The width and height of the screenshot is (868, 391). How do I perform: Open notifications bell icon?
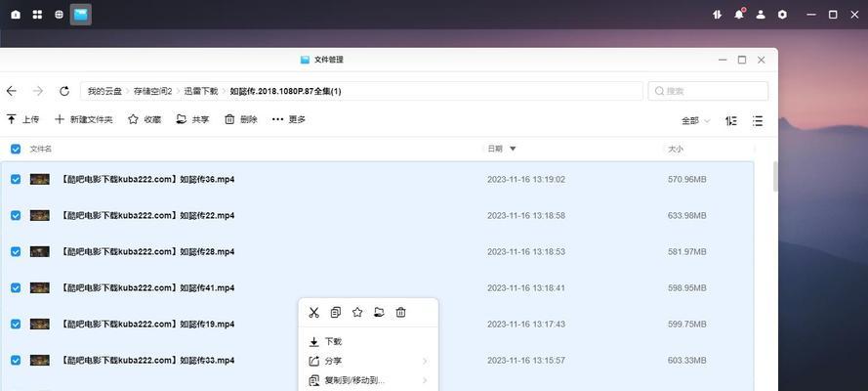(x=739, y=15)
